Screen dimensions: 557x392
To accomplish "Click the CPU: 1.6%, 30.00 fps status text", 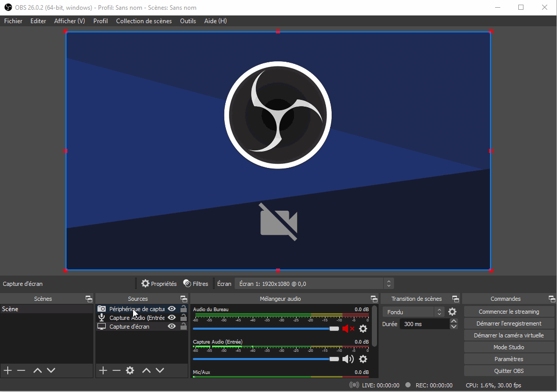I will tap(494, 385).
